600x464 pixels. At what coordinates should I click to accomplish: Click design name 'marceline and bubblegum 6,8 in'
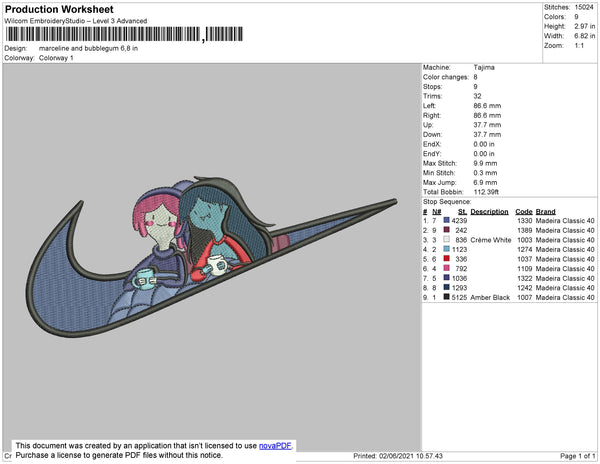pyautogui.click(x=88, y=49)
